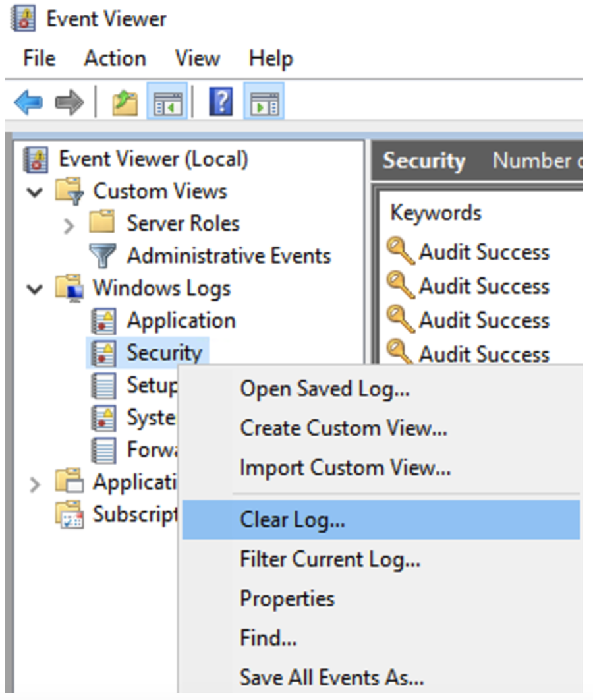Image resolution: width=593 pixels, height=700 pixels.
Task: Click key icon of first Audit Success row
Action: click(x=401, y=250)
